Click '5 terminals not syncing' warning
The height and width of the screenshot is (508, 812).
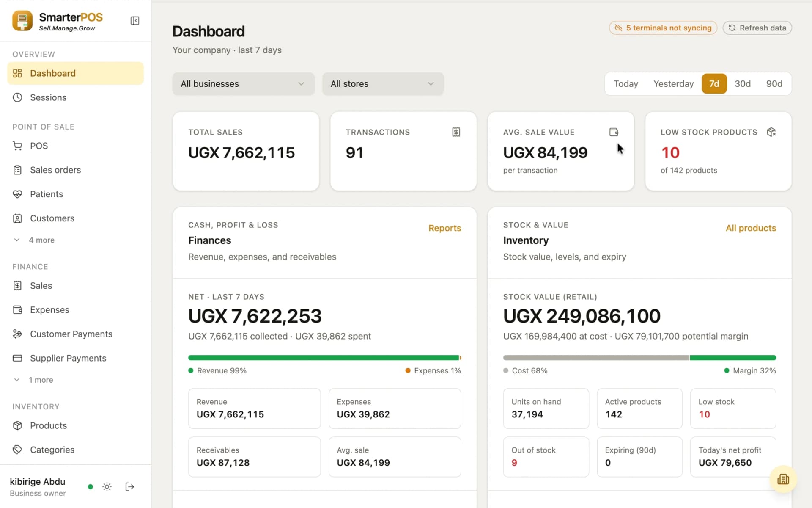[663, 28]
